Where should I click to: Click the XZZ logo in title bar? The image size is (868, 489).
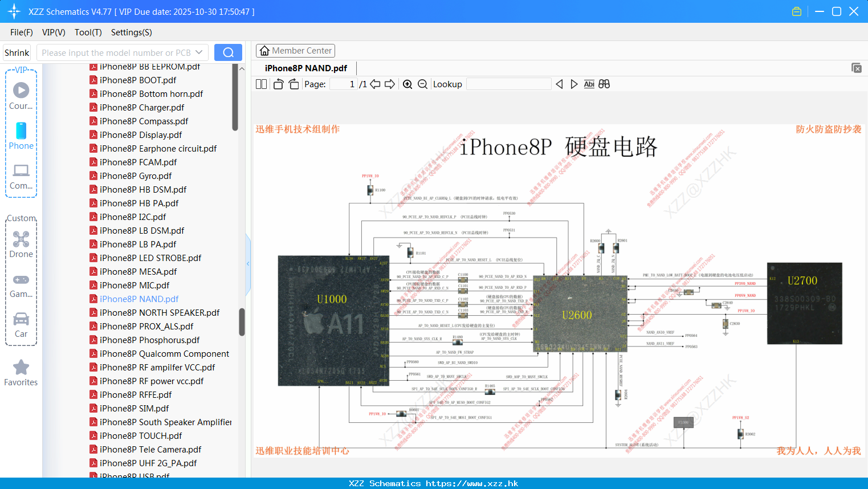point(14,11)
